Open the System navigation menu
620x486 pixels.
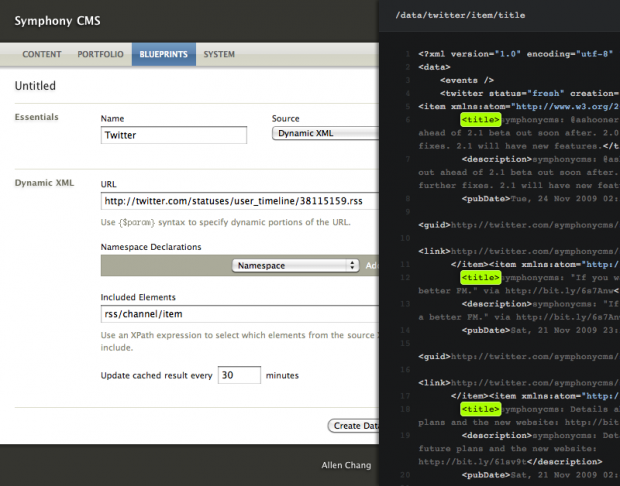point(219,54)
